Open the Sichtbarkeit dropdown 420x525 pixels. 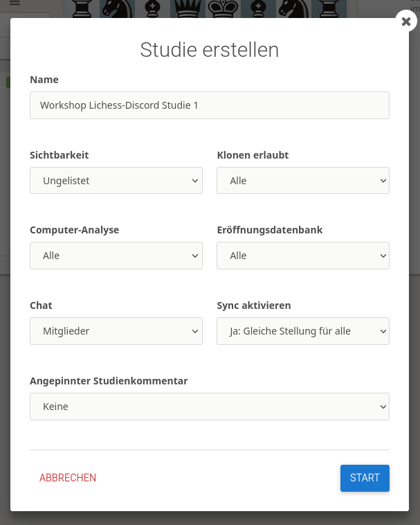pyautogui.click(x=116, y=181)
